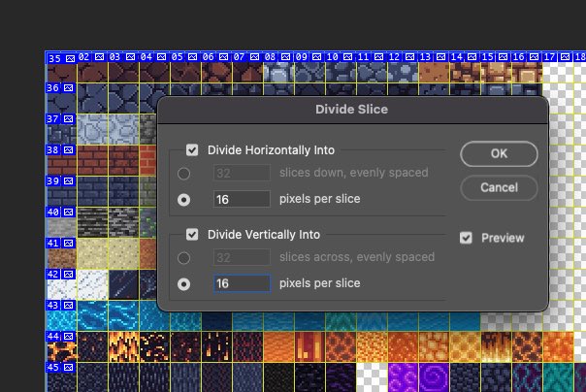Click slice 40 image badge icon
586x392 pixels.
[x=68, y=212]
